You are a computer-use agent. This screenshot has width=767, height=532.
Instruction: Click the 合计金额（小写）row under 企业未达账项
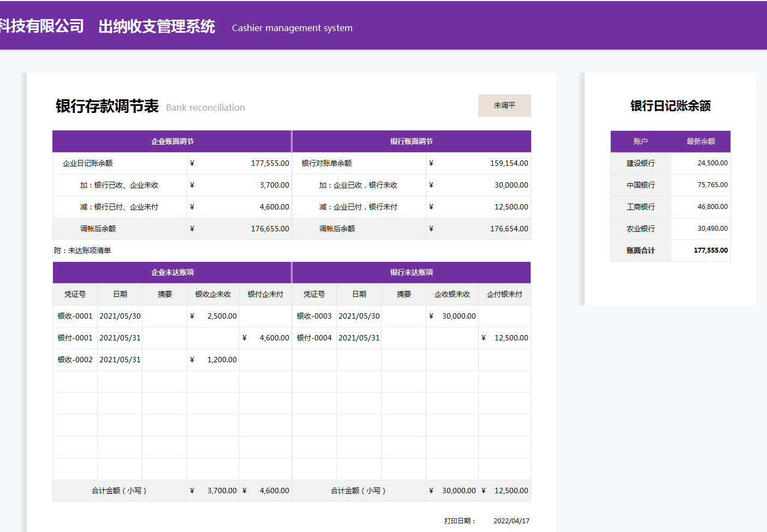click(119, 490)
